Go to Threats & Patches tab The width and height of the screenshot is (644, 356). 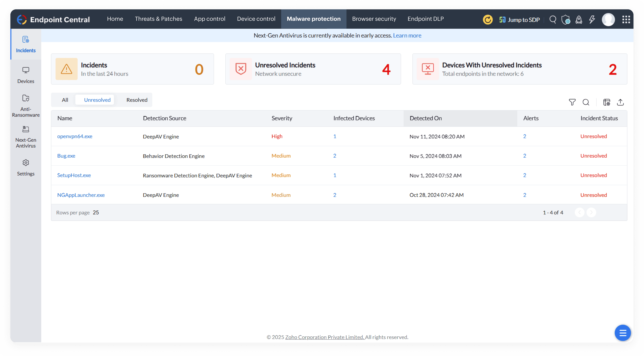pos(159,19)
